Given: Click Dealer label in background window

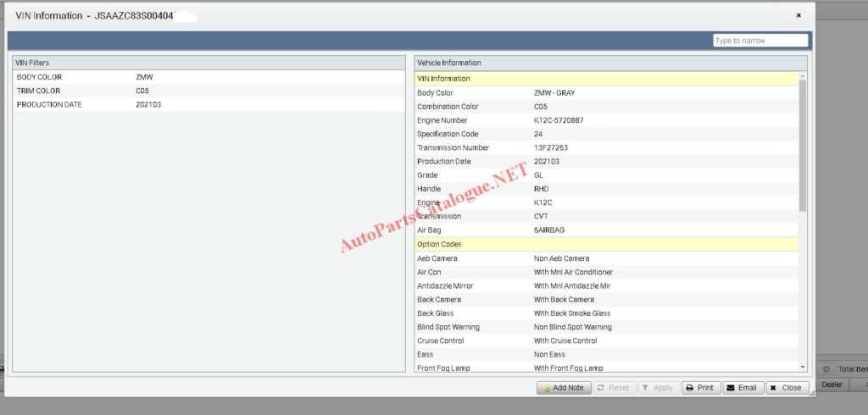Looking at the screenshot, I should click(x=832, y=385).
